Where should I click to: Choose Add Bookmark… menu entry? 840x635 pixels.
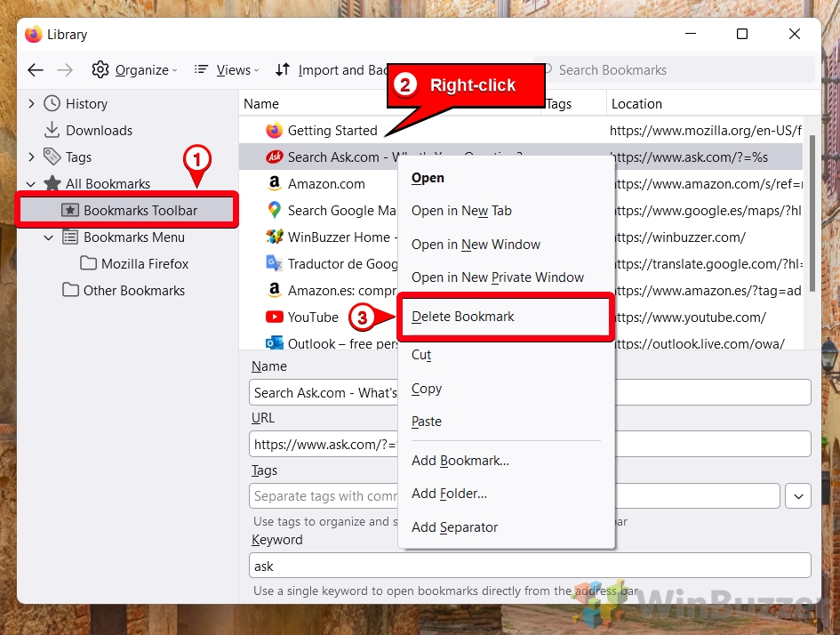tap(507, 461)
